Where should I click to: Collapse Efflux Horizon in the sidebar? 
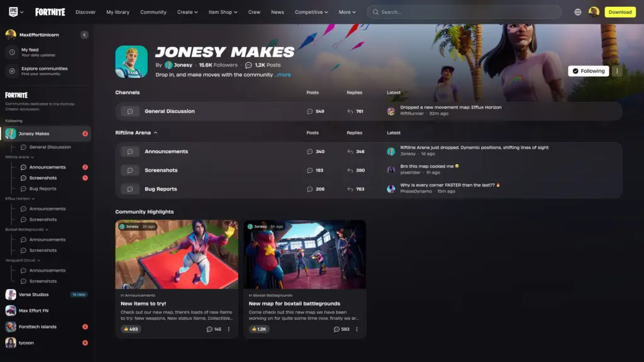click(33, 198)
